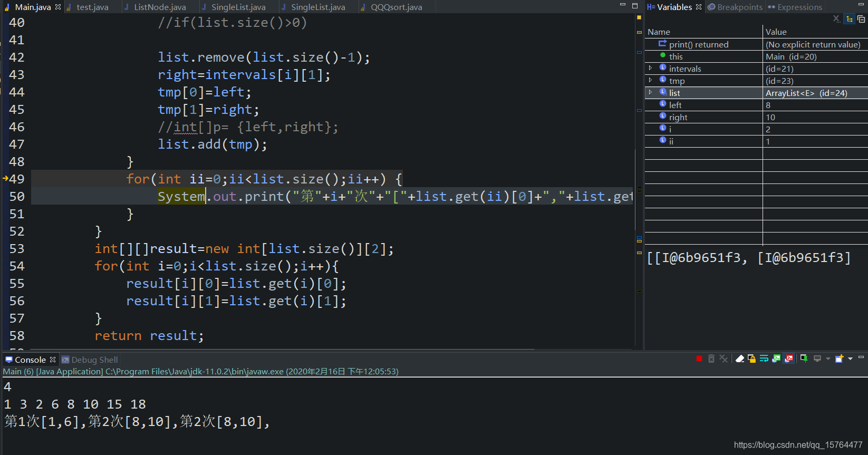Viewport: 868px width, 455px height.
Task: Terminate the running program with red stop button
Action: click(699, 359)
